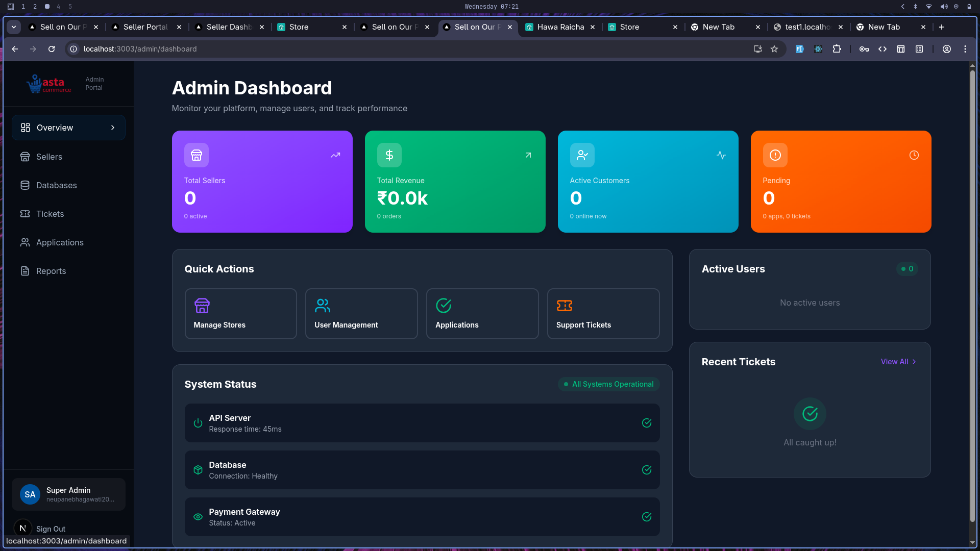Screen dimensions: 980x551
Task: Click the browser extensions puzzle icon
Action: tap(837, 49)
